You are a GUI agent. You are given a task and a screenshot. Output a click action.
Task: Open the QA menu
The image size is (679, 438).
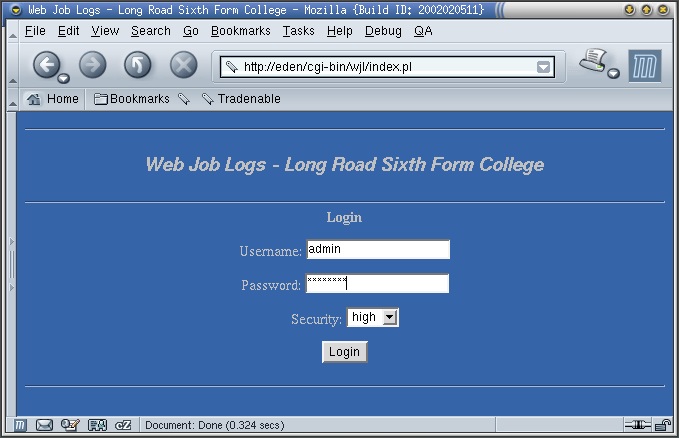[423, 31]
